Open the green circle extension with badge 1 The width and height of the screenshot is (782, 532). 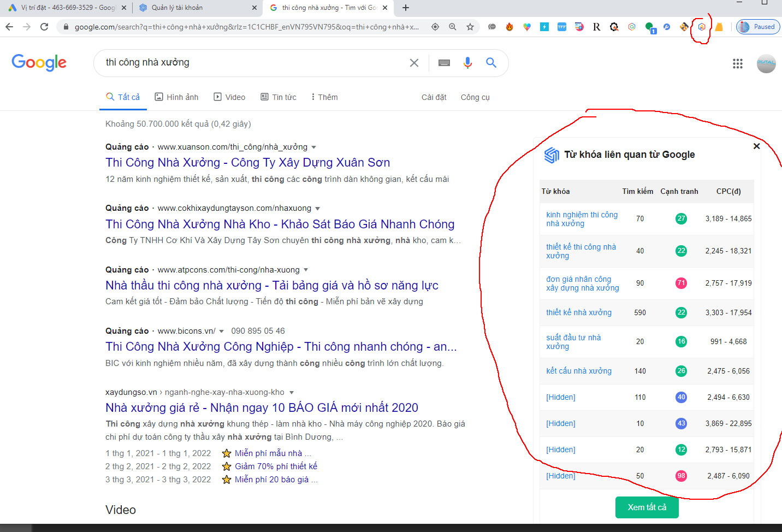pyautogui.click(x=650, y=27)
